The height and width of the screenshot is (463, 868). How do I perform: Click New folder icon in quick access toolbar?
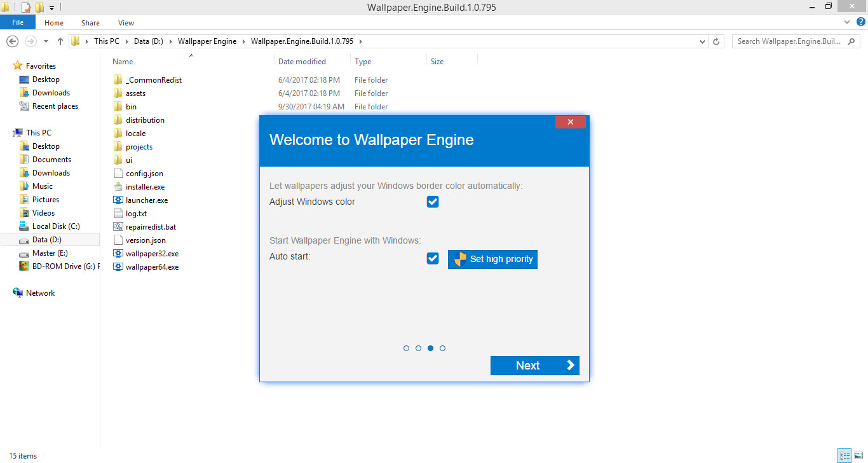(39, 8)
